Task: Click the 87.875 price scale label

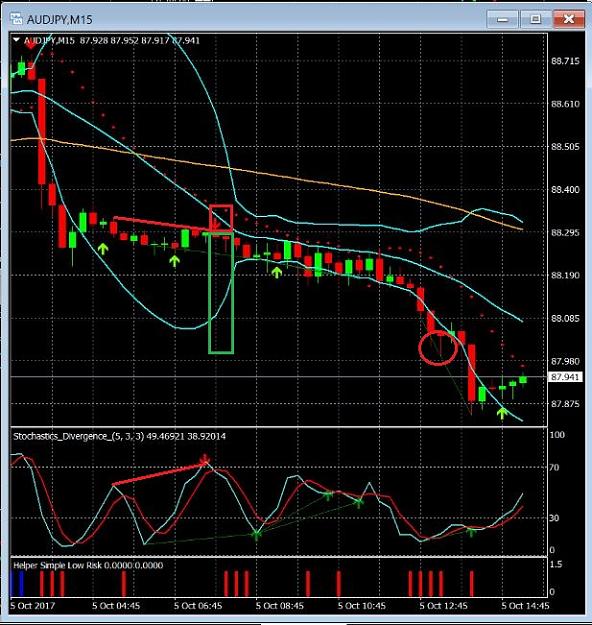Action: 565,404
